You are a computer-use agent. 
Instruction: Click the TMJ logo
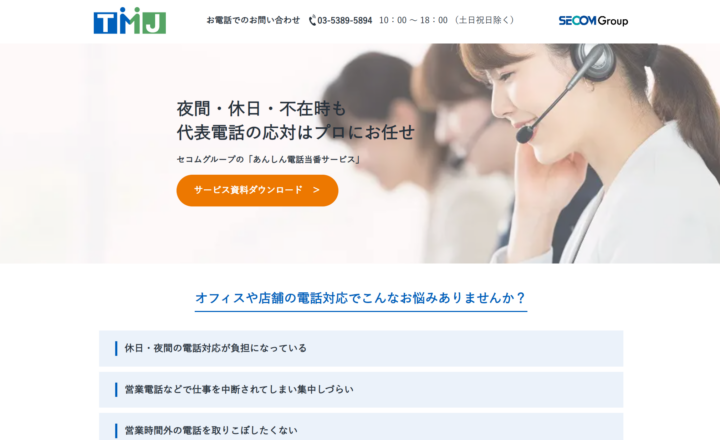pos(129,21)
